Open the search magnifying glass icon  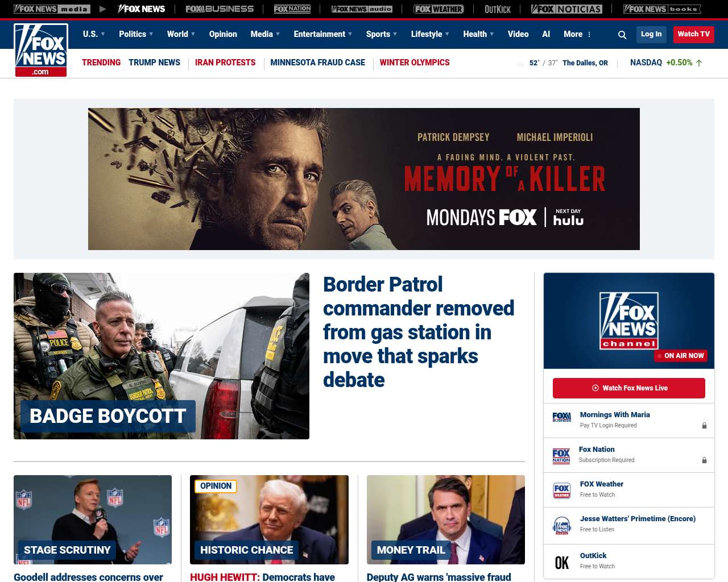point(622,35)
